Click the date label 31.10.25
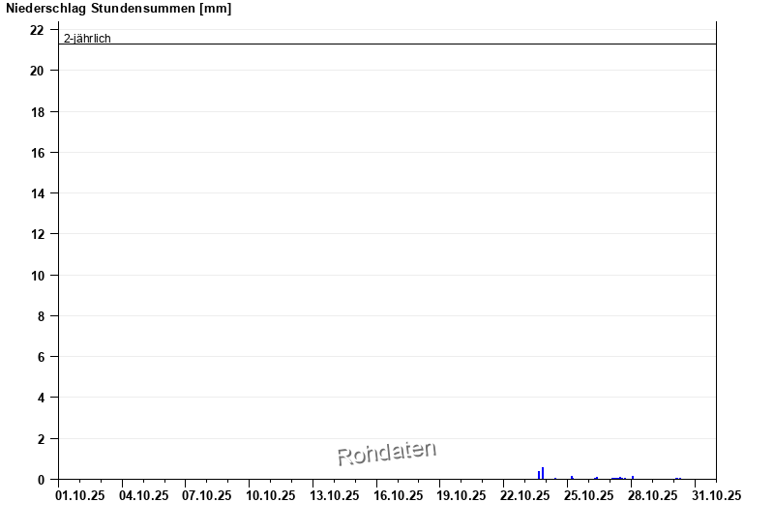 click(716, 495)
